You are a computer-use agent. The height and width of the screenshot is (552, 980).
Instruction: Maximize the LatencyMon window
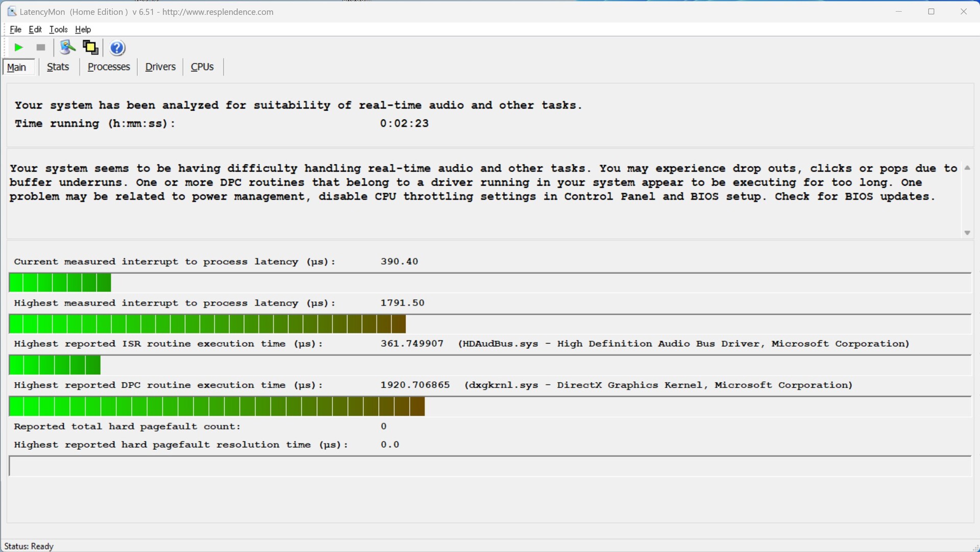click(x=931, y=11)
